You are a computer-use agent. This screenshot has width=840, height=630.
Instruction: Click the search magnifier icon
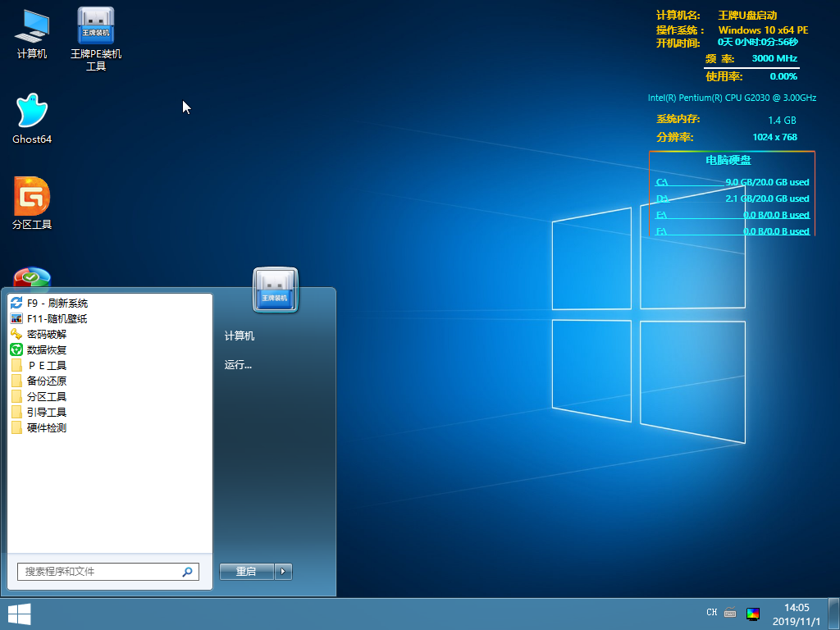pos(188,572)
